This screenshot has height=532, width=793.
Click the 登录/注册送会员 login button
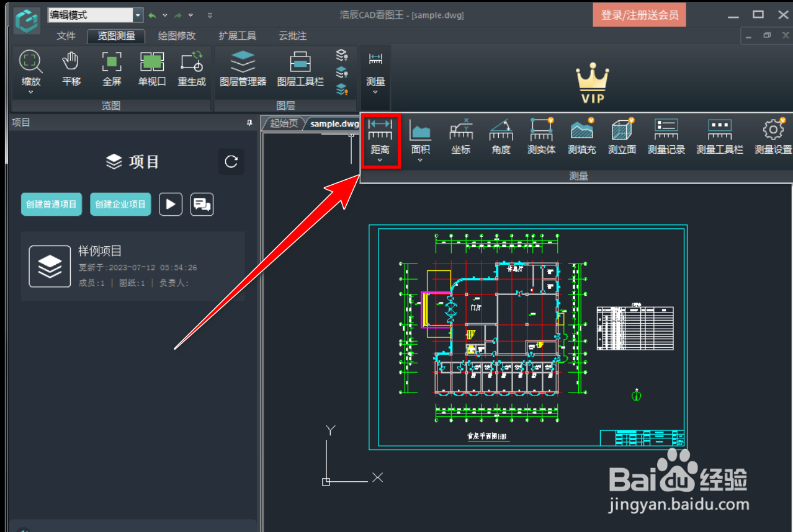coord(640,15)
